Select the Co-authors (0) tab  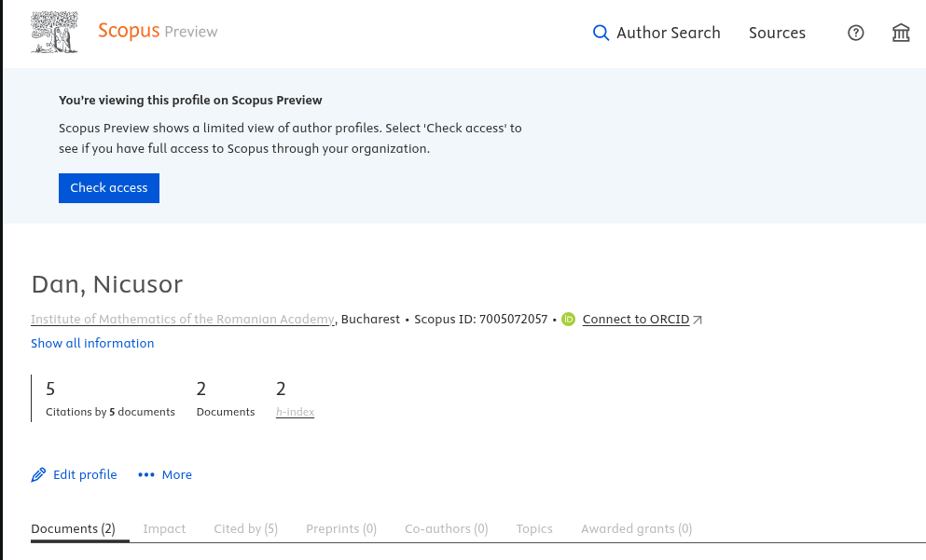click(x=446, y=528)
